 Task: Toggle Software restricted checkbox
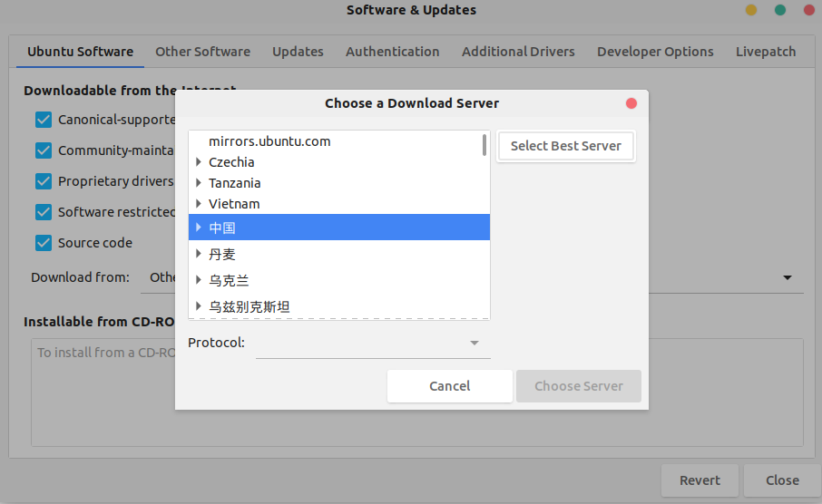(x=44, y=212)
